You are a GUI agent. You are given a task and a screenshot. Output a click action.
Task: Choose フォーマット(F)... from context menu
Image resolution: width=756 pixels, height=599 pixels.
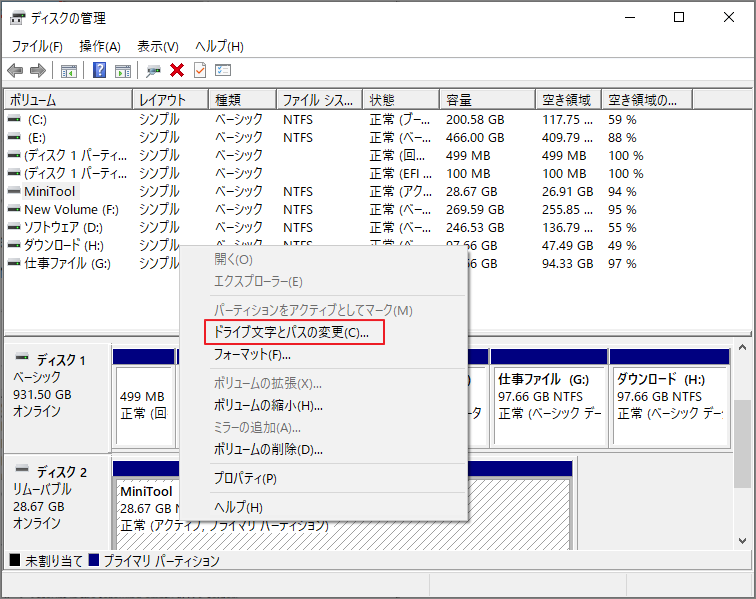(252, 355)
